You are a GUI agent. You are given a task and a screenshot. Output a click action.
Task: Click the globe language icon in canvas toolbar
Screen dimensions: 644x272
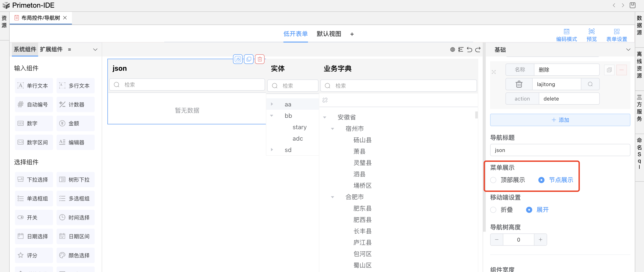452,49
